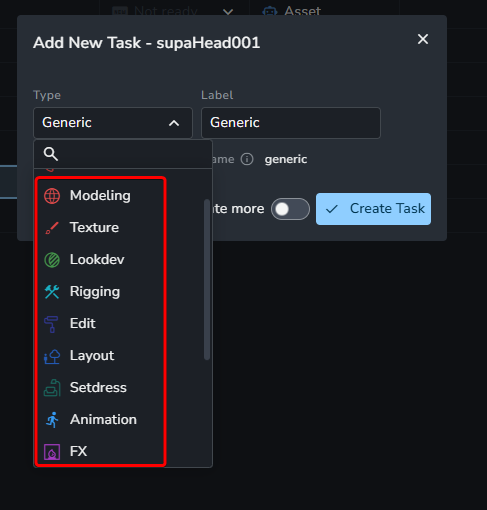Select the Rigging tools icon
Screen dimensions: 487x510
[x=52, y=292]
